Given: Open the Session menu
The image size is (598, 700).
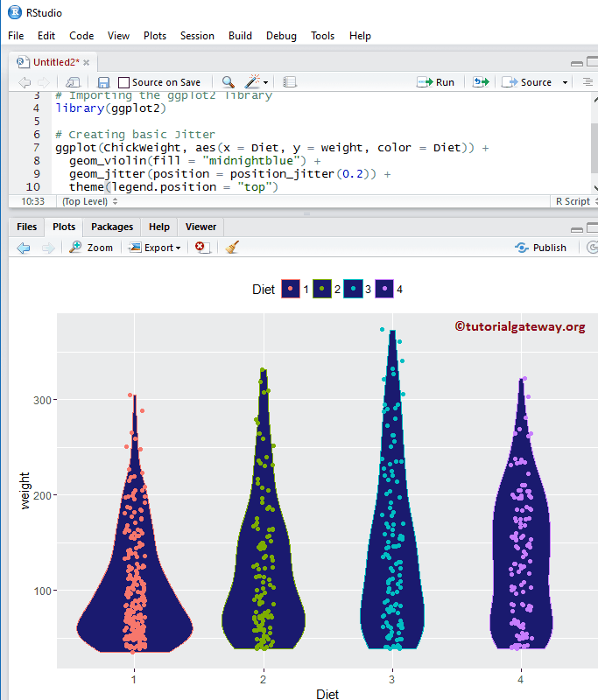Looking at the screenshot, I should pyautogui.click(x=197, y=36).
